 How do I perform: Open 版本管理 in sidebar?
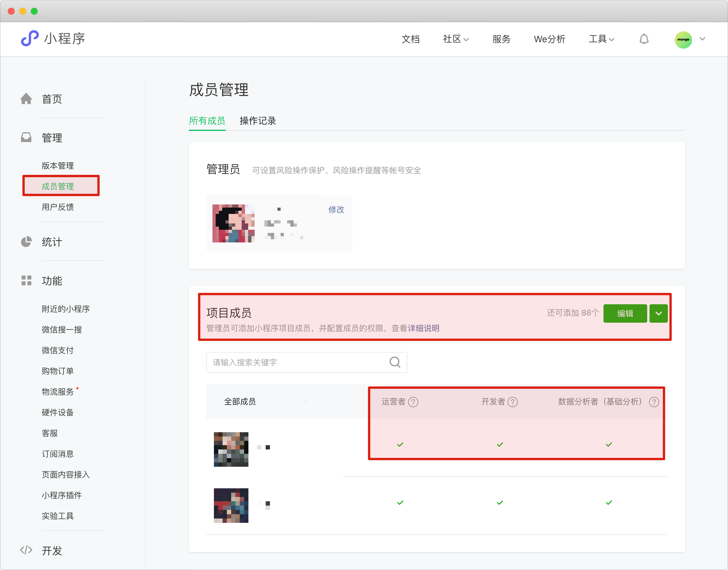(58, 166)
